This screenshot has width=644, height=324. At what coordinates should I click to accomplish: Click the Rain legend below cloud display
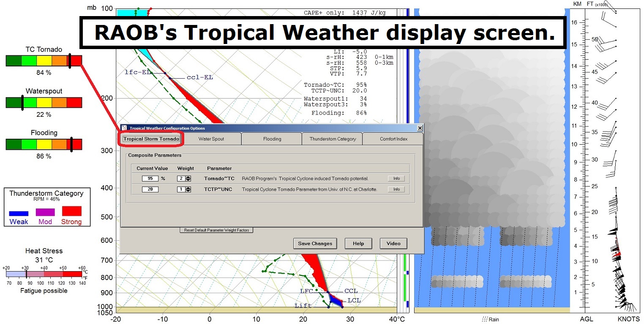[x=491, y=319]
